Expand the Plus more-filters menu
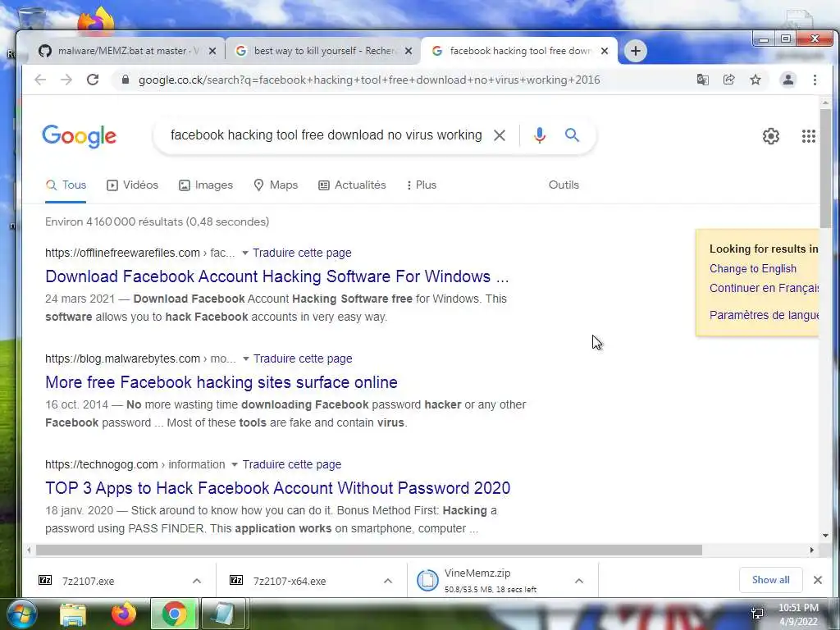 (x=422, y=185)
